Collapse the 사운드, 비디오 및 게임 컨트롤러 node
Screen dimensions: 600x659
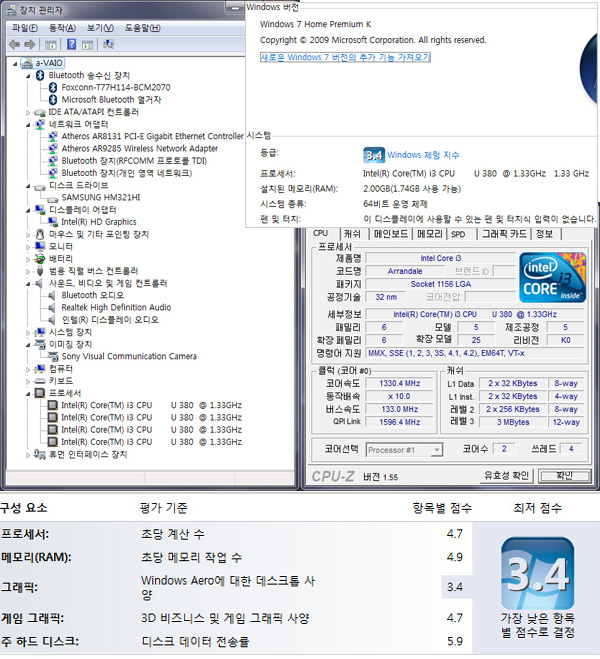(x=28, y=284)
